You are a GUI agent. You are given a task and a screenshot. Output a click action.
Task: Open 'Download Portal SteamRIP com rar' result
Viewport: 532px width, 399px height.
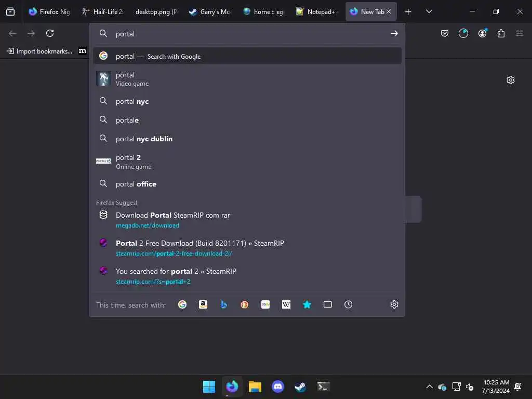247,220
